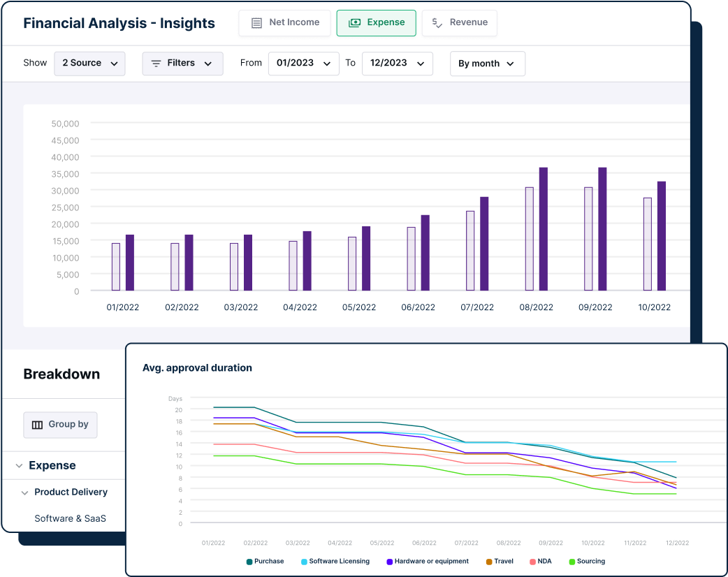The height and width of the screenshot is (577, 728).
Task: Switch to the Net Income tab
Action: point(284,23)
